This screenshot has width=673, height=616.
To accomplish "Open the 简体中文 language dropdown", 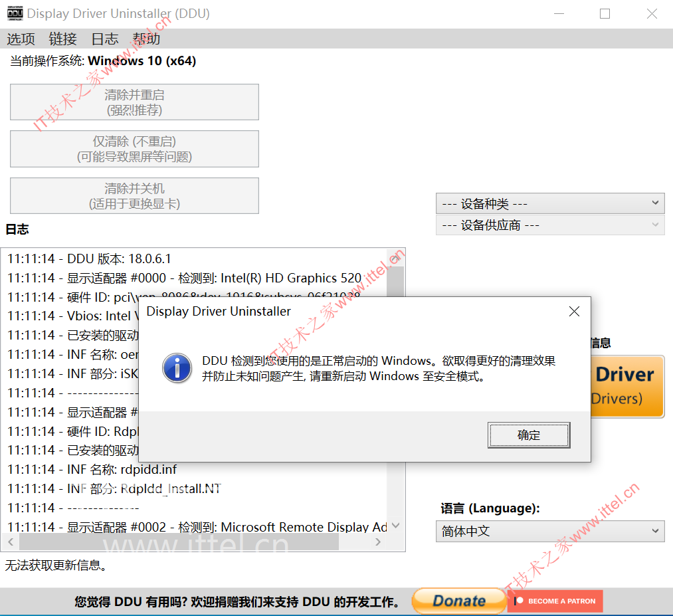I will pos(550,532).
